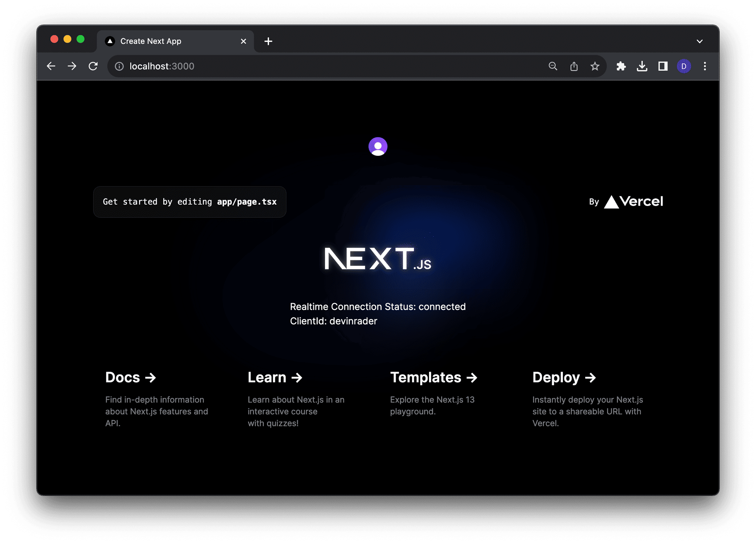
Task: Open the zoom magnifier in address bar
Action: (553, 66)
